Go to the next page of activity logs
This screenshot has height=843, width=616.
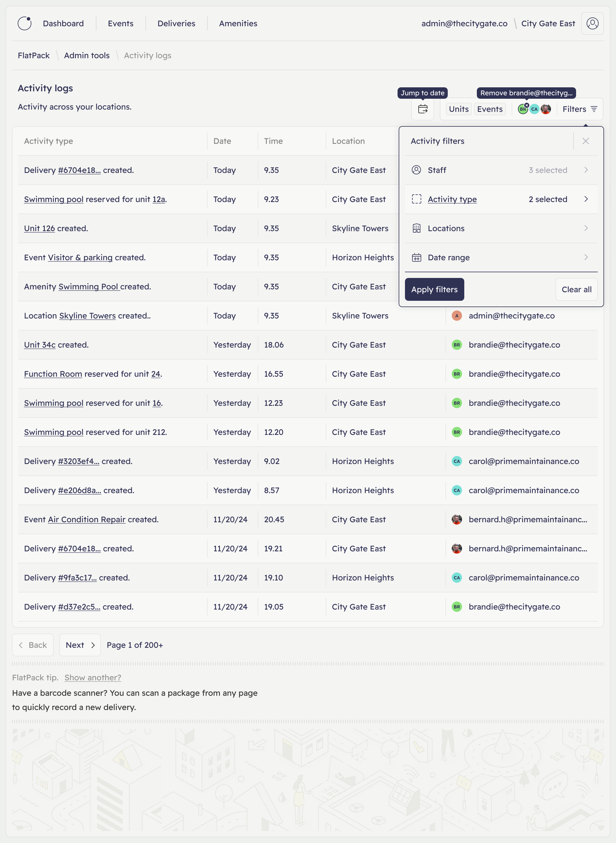click(x=79, y=645)
